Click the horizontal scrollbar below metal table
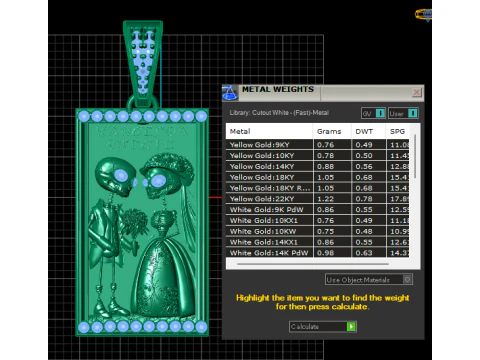The width and height of the screenshot is (480, 360). tap(313, 264)
